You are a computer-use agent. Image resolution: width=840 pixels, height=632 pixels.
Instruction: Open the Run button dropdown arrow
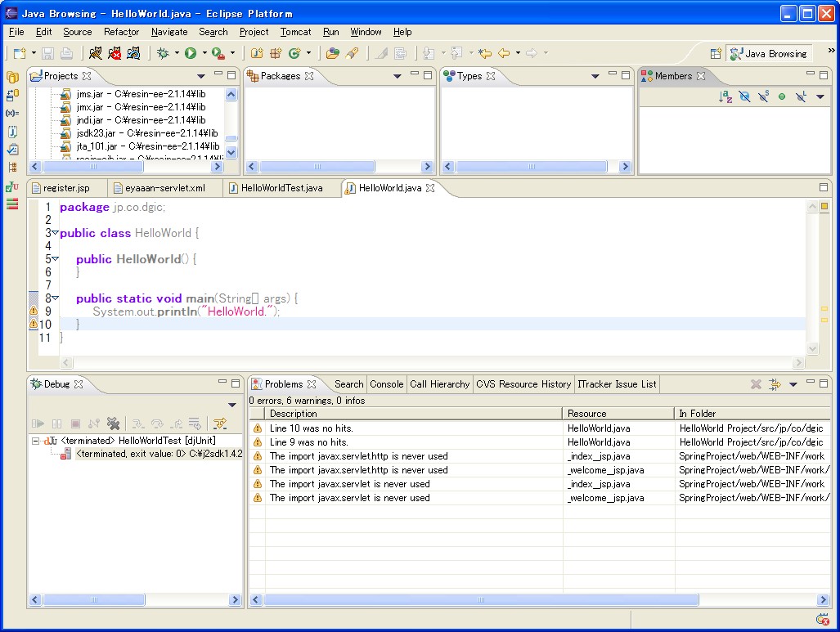point(204,53)
